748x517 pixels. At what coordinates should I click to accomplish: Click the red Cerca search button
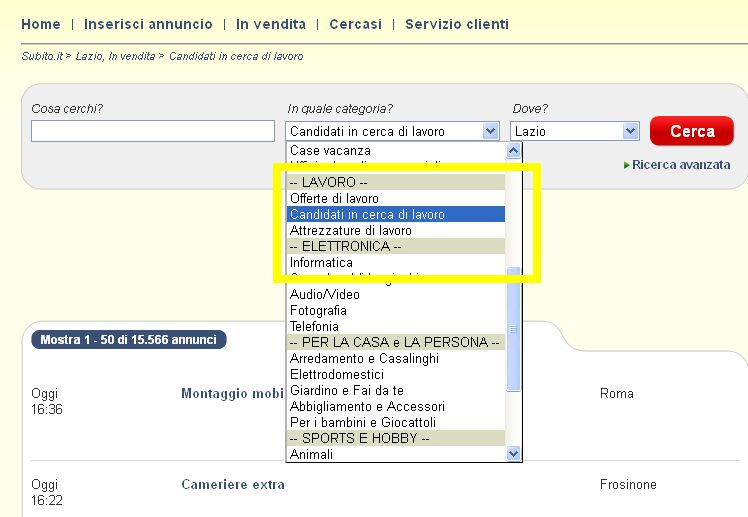(692, 131)
